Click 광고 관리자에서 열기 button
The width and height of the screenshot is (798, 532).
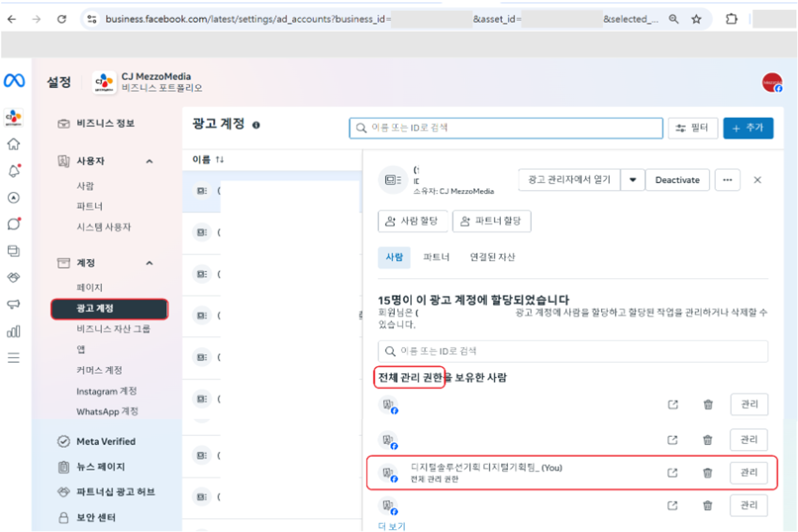(570, 180)
